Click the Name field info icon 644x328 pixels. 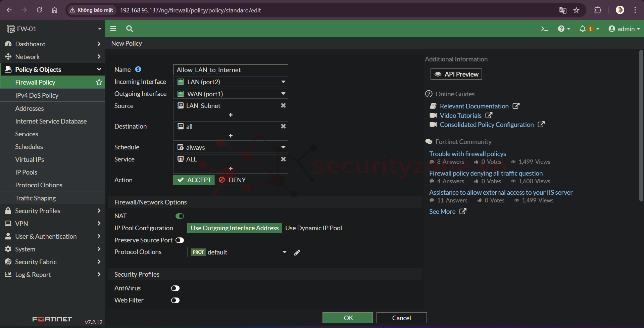[138, 69]
